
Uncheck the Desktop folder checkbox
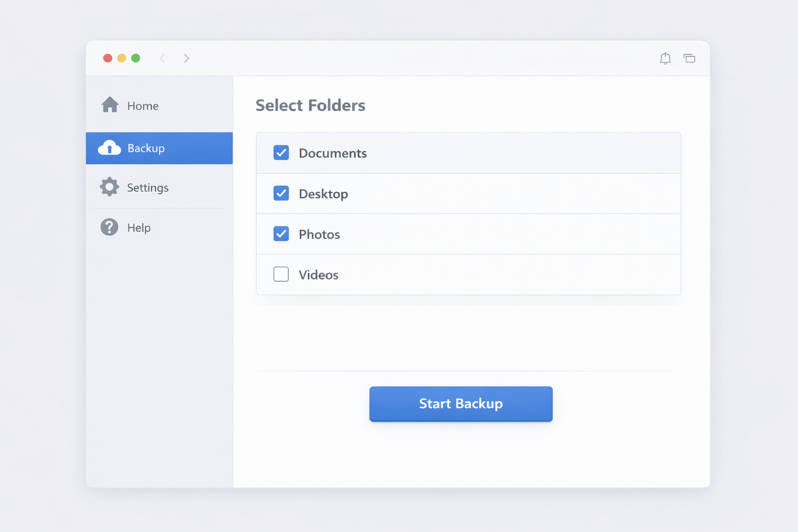pos(281,193)
